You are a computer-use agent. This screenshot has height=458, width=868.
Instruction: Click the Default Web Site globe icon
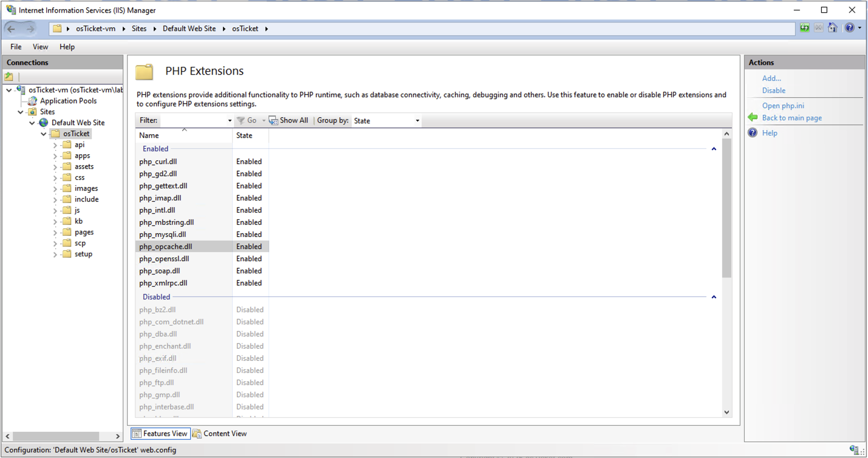44,123
